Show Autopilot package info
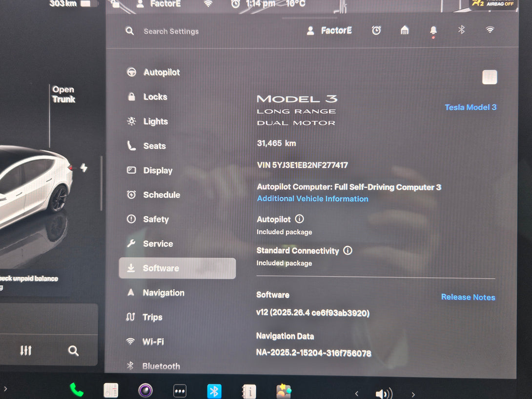Image resolution: width=532 pixels, height=399 pixels. [x=300, y=219]
